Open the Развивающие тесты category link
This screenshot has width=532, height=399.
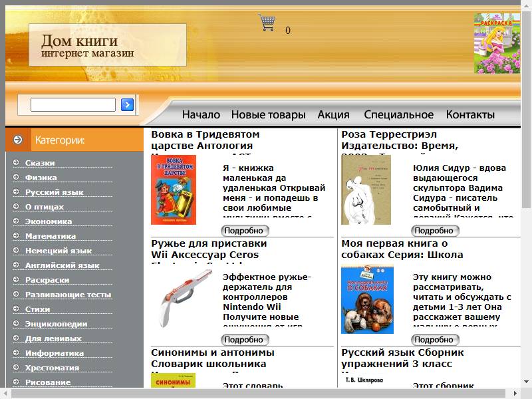click(x=68, y=294)
